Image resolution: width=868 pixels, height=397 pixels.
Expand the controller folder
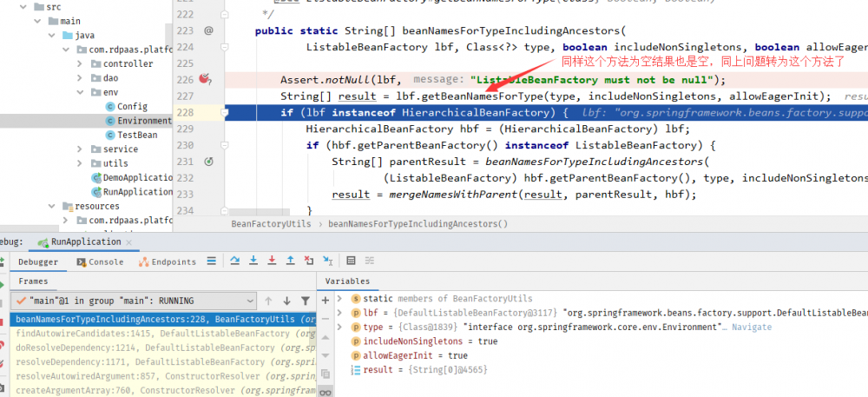[79, 63]
